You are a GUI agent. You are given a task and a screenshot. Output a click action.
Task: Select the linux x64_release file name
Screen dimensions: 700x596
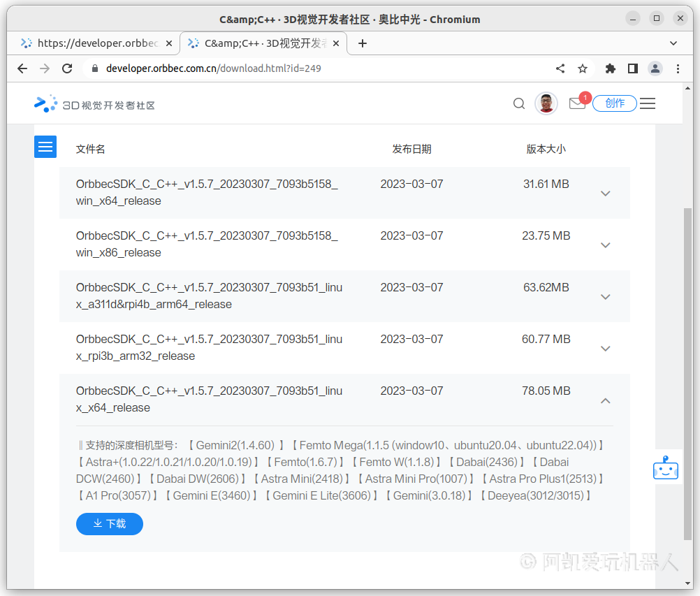tap(209, 400)
